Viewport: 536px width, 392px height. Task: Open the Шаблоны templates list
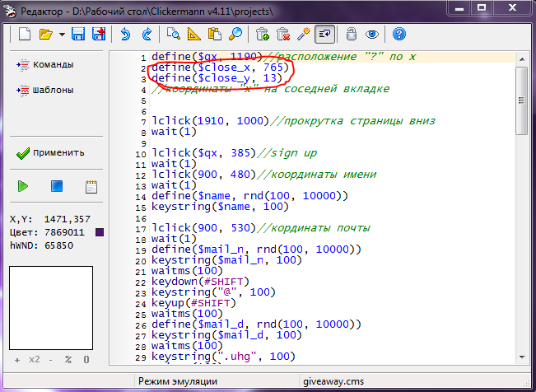point(45,91)
